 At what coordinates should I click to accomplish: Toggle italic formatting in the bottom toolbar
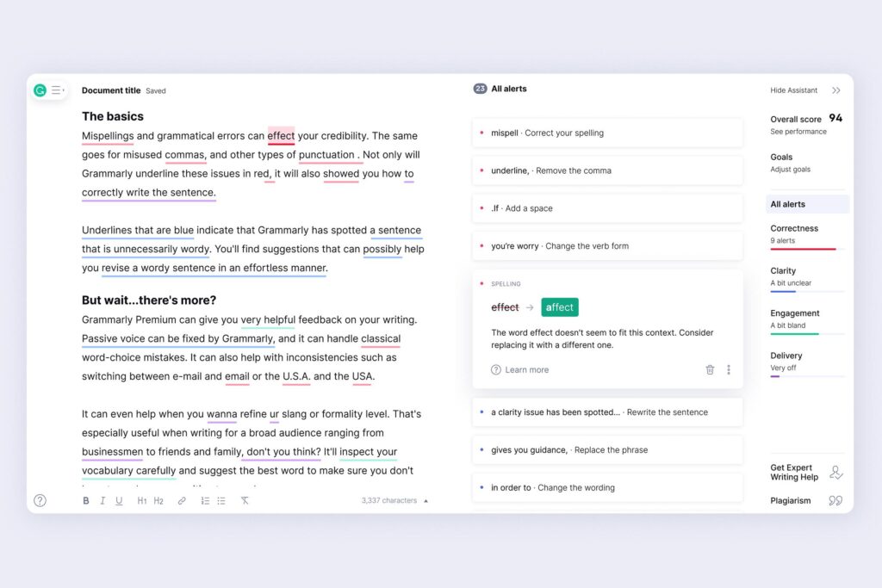click(102, 501)
